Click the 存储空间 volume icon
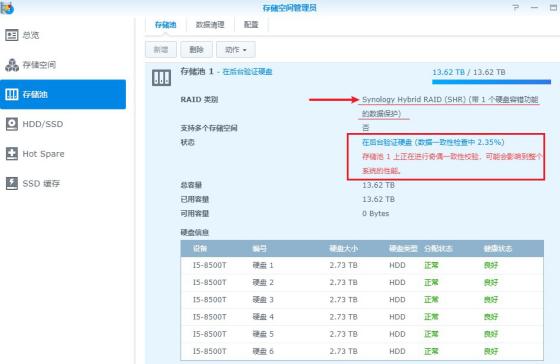This screenshot has width=560, height=364. click(12, 65)
